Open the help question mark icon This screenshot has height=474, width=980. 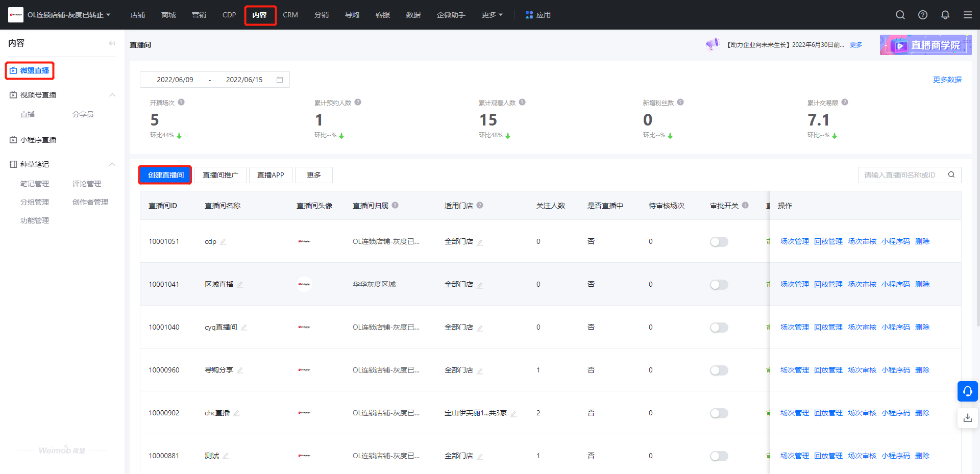(x=923, y=15)
